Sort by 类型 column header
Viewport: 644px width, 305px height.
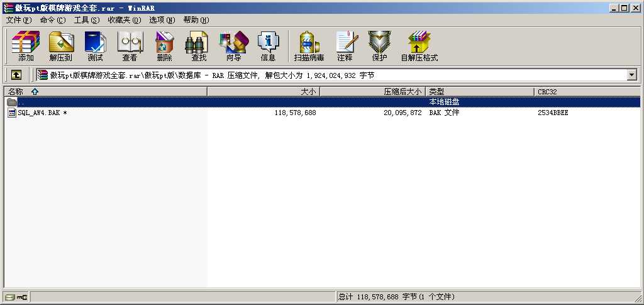pyautogui.click(x=480, y=92)
